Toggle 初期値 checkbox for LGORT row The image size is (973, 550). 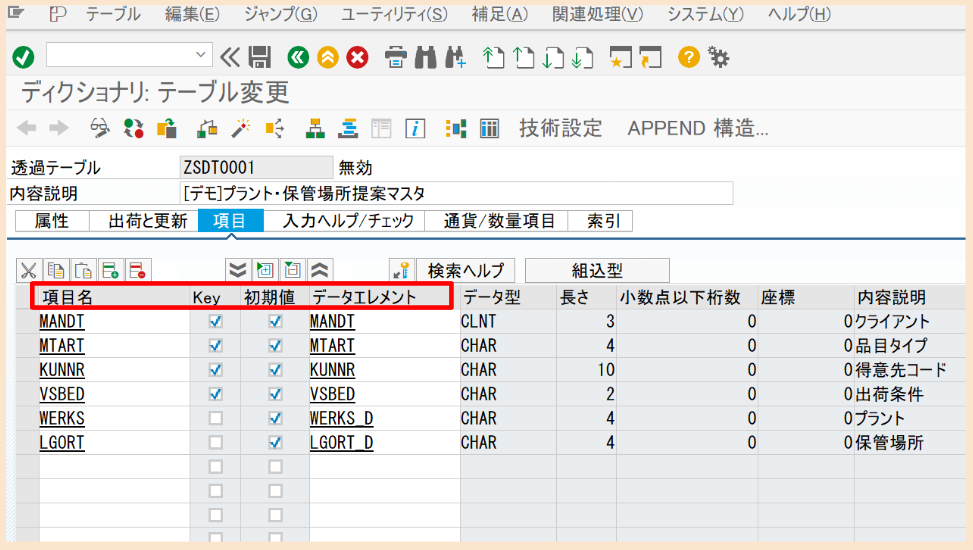275,442
